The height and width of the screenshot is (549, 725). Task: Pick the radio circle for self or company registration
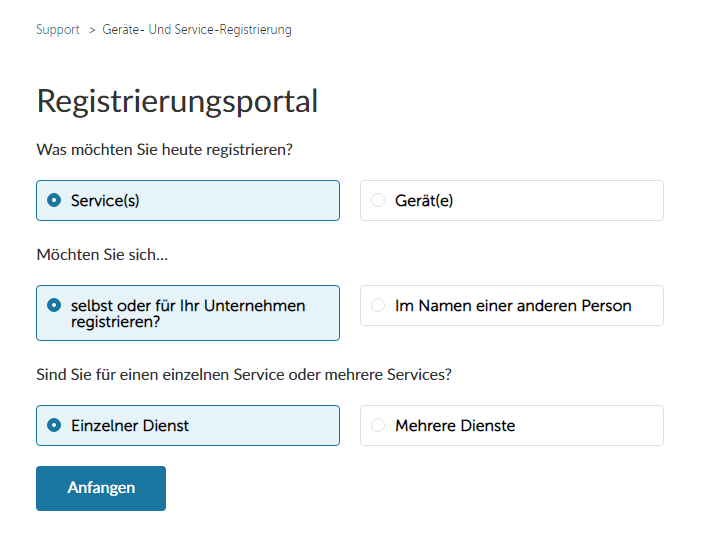[54, 305]
